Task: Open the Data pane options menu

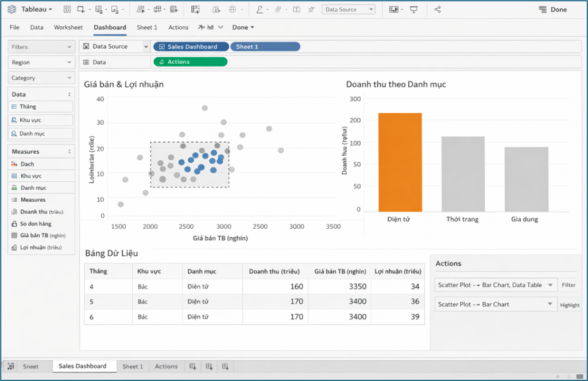Action: (x=69, y=94)
